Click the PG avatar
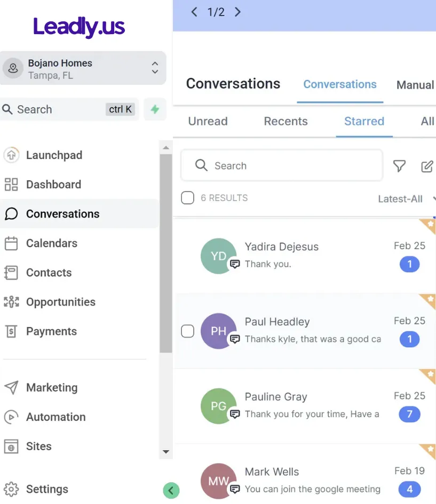Image resolution: width=436 pixels, height=504 pixels. coord(219,406)
